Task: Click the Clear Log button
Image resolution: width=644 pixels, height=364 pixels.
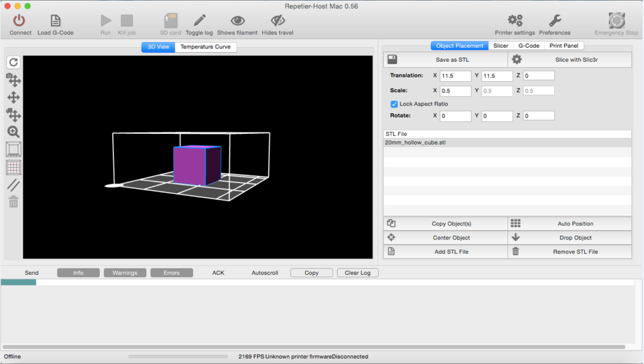Action: 357,272
